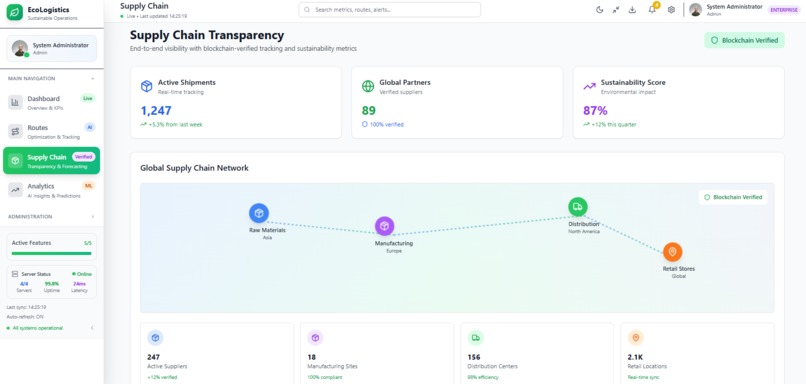The width and height of the screenshot is (806, 384).
Task: Click the header System Administrator avatar
Action: [x=695, y=10]
